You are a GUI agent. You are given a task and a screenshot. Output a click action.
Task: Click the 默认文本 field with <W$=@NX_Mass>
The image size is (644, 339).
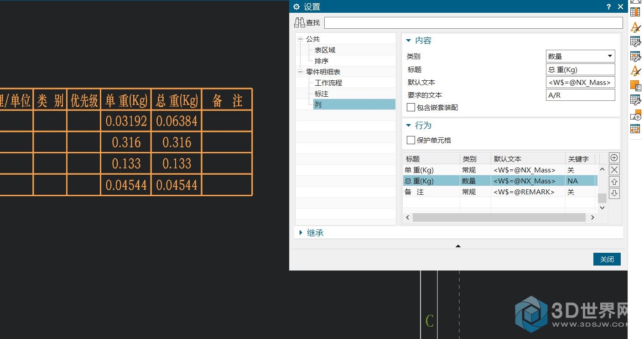tap(580, 82)
